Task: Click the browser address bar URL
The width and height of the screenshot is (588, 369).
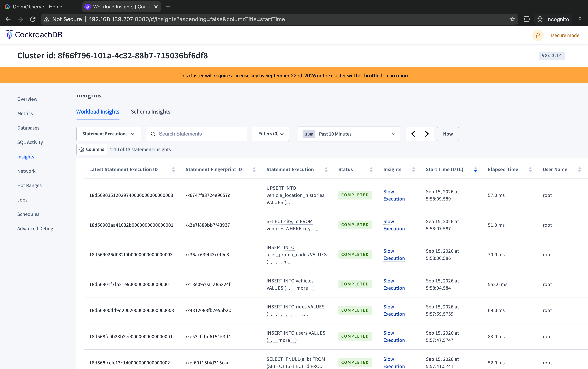Action: 187,19
